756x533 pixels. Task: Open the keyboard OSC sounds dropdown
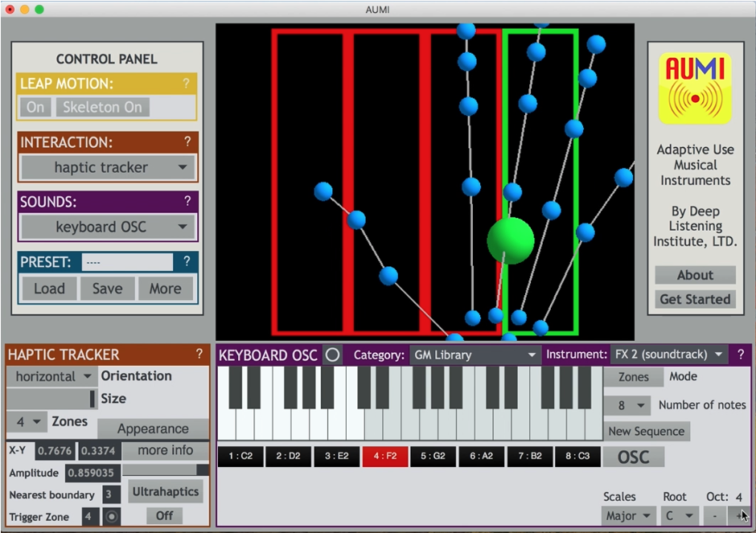pyautogui.click(x=108, y=227)
